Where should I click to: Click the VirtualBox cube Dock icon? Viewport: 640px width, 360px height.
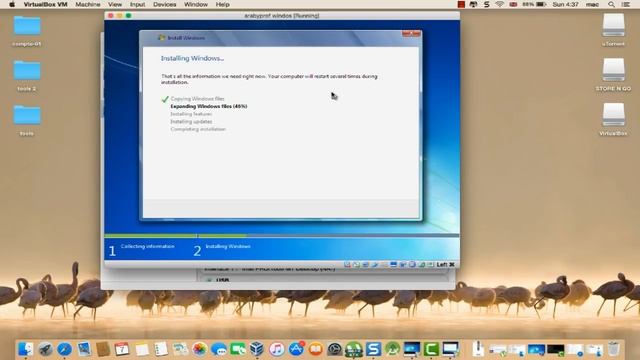tap(257, 349)
